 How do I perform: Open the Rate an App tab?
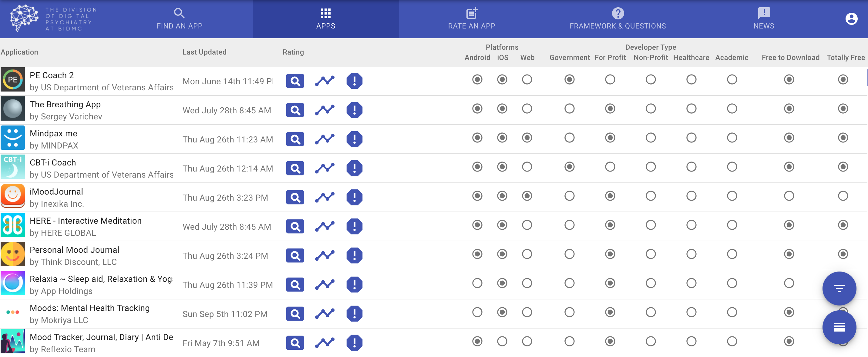click(471, 19)
